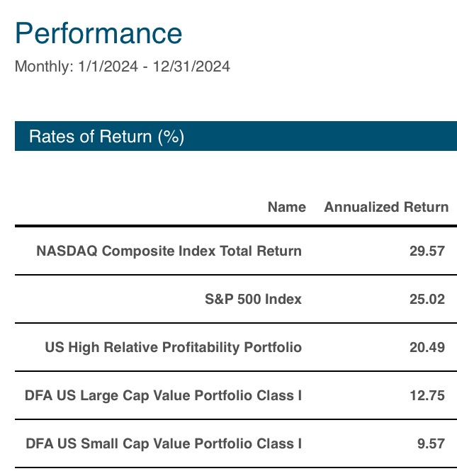Click the Rates of Return (%) header bar
Image resolution: width=457 pixels, height=476 pixels.
click(x=236, y=136)
